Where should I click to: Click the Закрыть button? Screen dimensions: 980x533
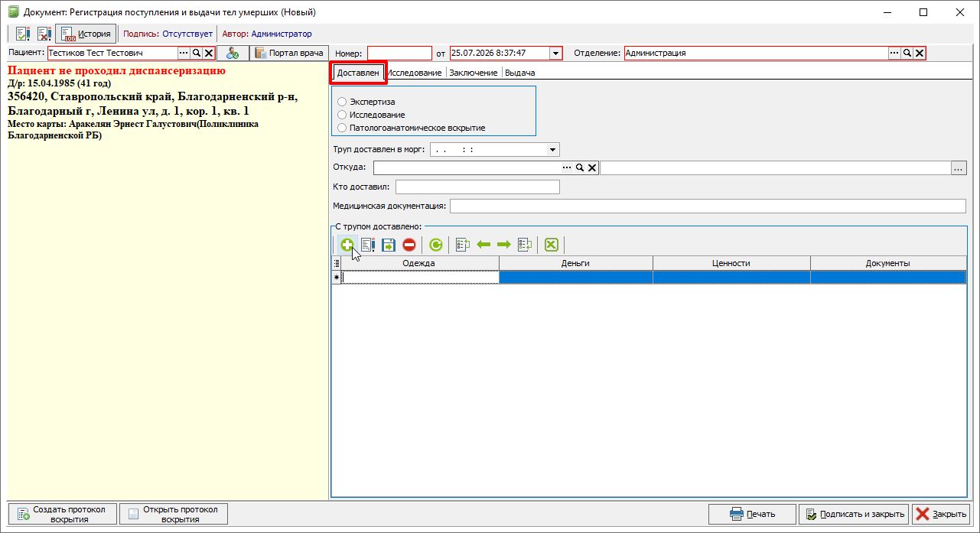coord(943,514)
